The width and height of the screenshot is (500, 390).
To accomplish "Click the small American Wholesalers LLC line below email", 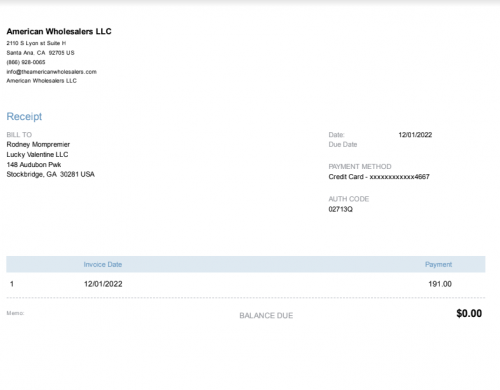I will (42, 81).
